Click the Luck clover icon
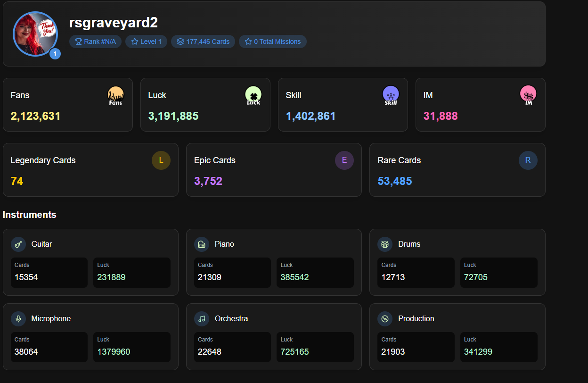This screenshot has height=383, width=588. click(x=253, y=95)
